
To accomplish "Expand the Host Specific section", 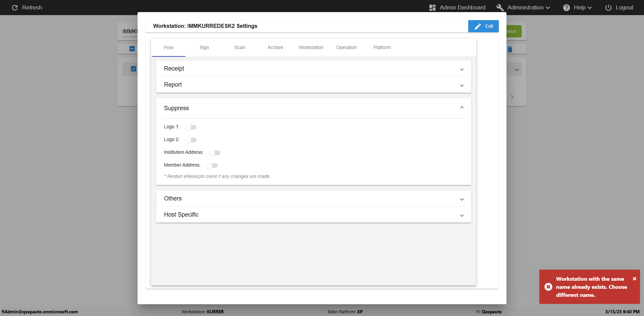I will 462,215.
